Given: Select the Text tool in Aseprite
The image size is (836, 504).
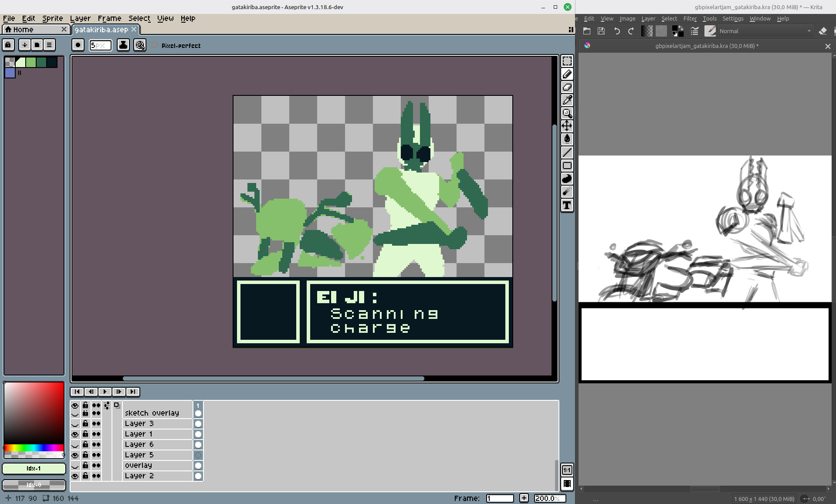Looking at the screenshot, I should tap(567, 205).
